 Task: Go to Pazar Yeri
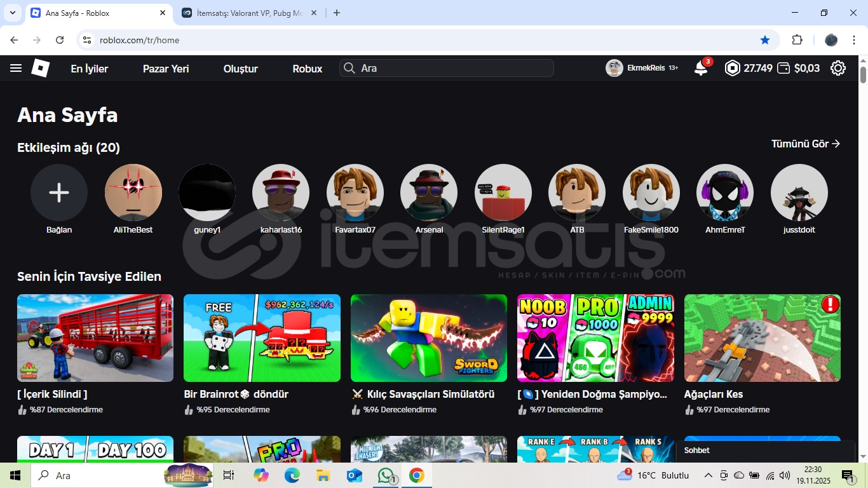(x=166, y=69)
